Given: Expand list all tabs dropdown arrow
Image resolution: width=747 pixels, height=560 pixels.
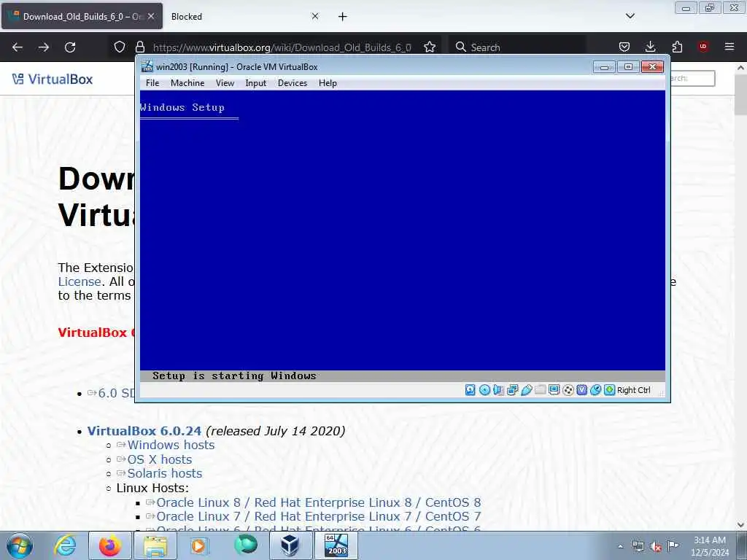Looking at the screenshot, I should pos(630,16).
